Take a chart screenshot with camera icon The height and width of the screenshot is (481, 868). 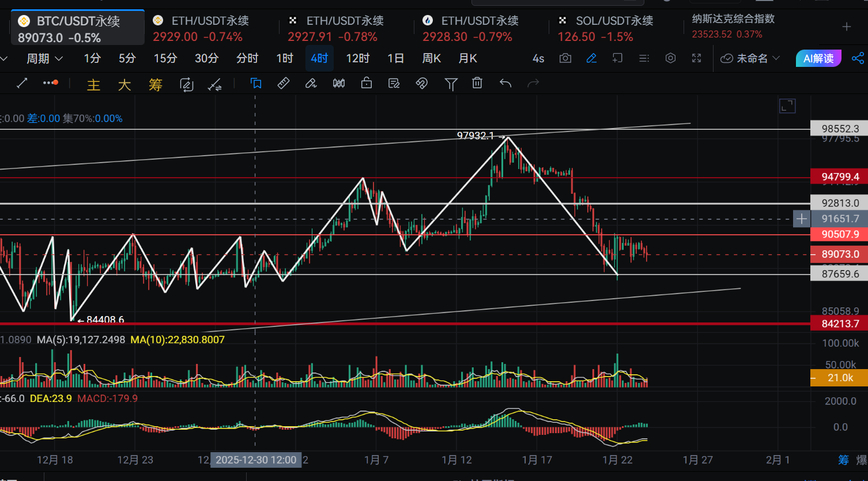coord(565,58)
